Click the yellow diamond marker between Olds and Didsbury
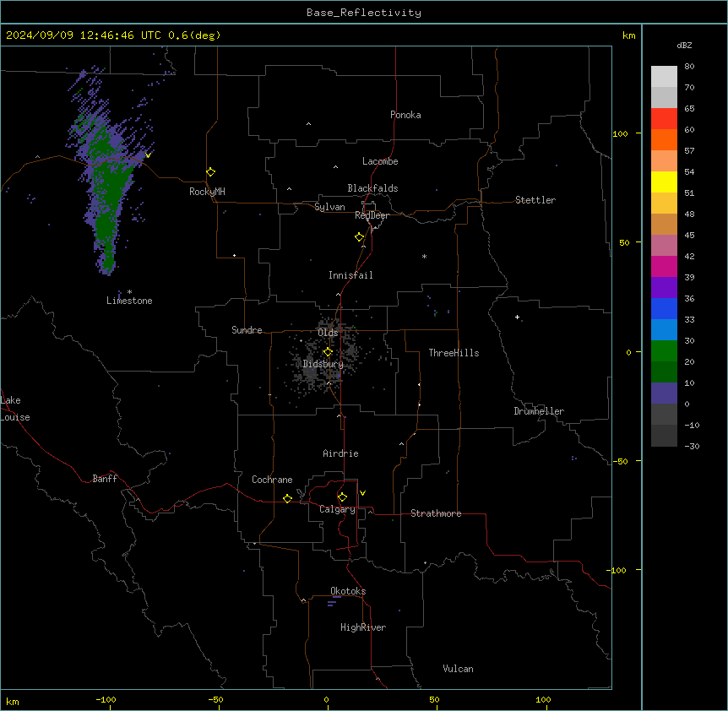Screen dimensions: 728x711 click(x=328, y=352)
